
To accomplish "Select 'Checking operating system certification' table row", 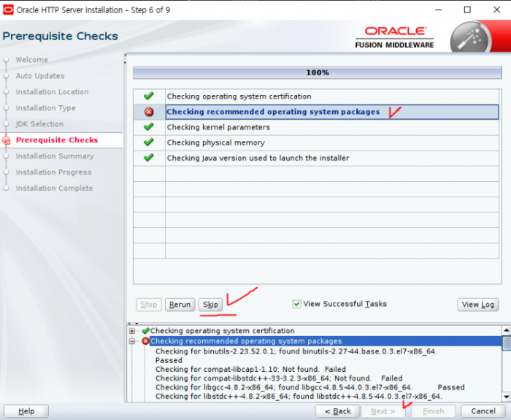I will click(x=316, y=96).
